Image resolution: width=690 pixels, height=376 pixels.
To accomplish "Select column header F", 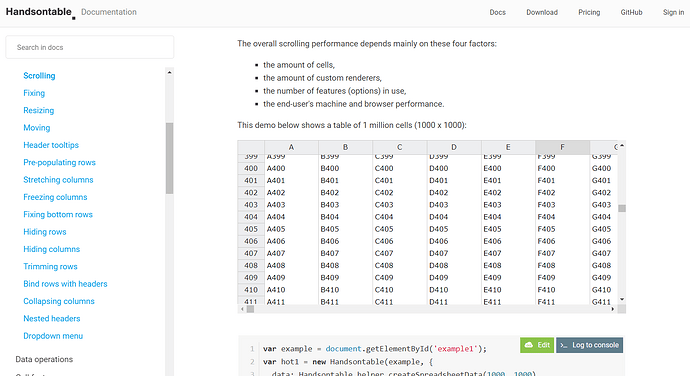I will coord(562,147).
